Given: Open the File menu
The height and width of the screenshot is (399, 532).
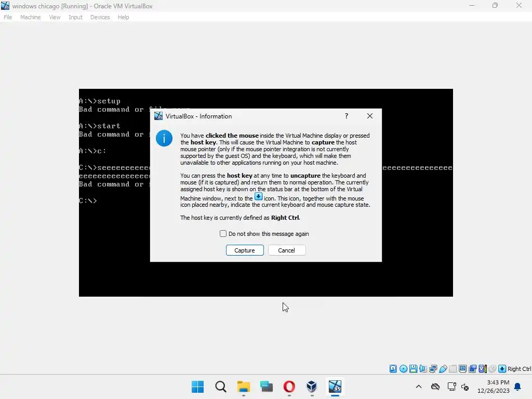Looking at the screenshot, I should [x=8, y=17].
